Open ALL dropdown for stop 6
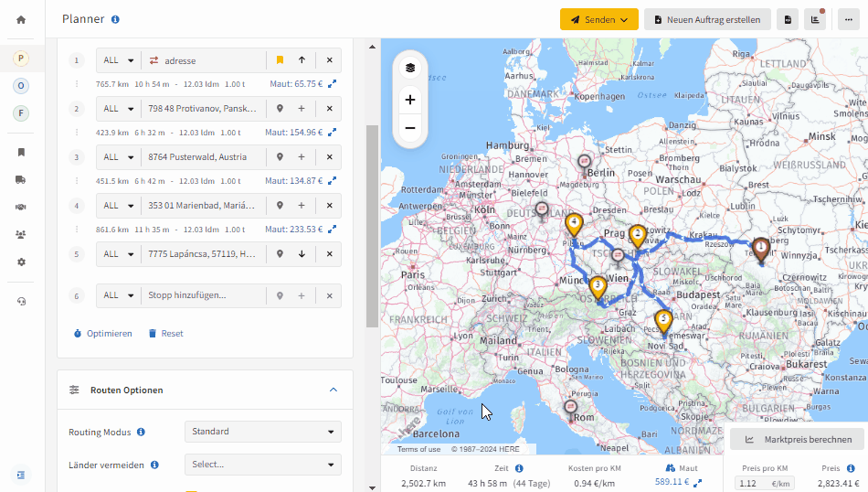 [x=119, y=295]
